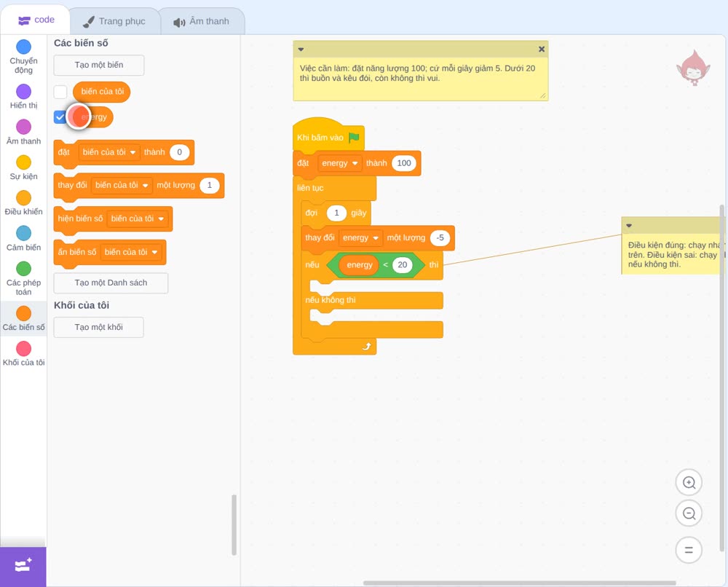
Task: Click the block palette vertical scrollbar
Action: pos(234,525)
